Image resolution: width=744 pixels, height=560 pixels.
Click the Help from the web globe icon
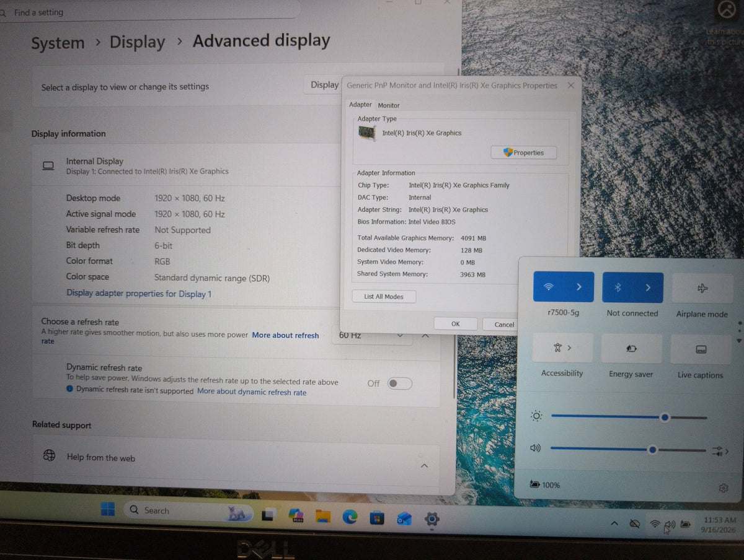[49, 456]
